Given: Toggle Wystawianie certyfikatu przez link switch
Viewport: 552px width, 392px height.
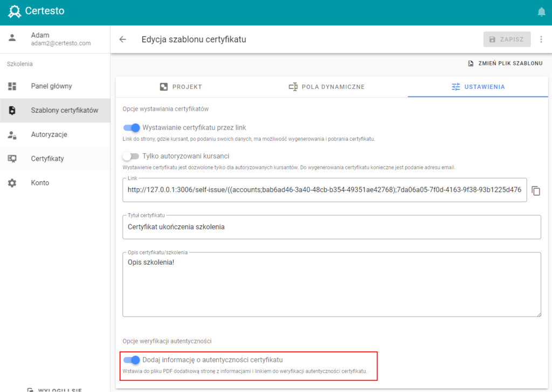Looking at the screenshot, I should click(x=132, y=128).
